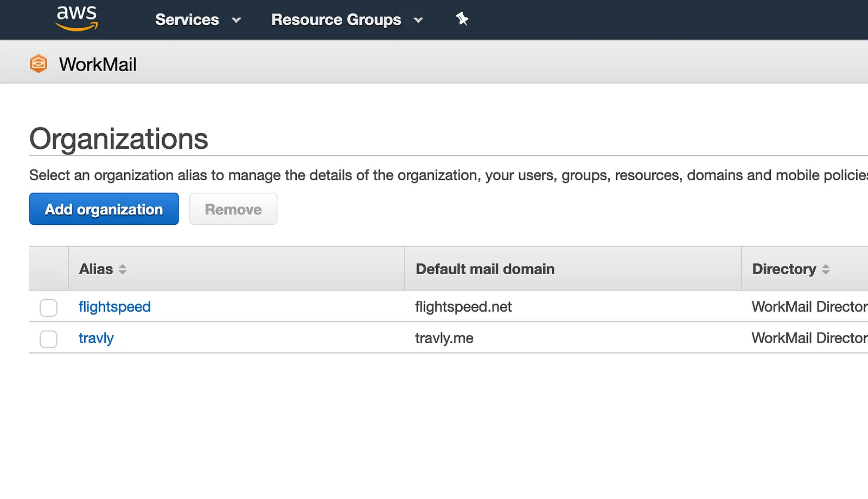Click the flightspeed.net domain cell

(463, 307)
